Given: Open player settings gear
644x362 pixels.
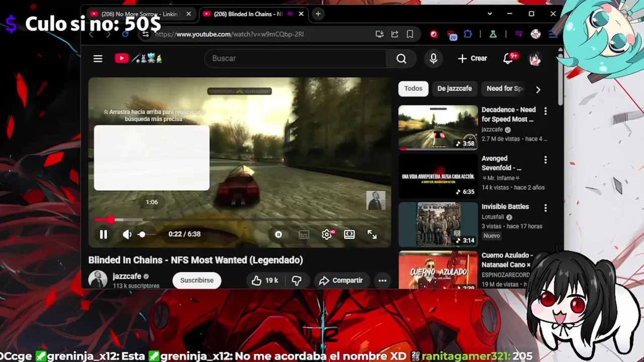Looking at the screenshot, I should click(327, 234).
